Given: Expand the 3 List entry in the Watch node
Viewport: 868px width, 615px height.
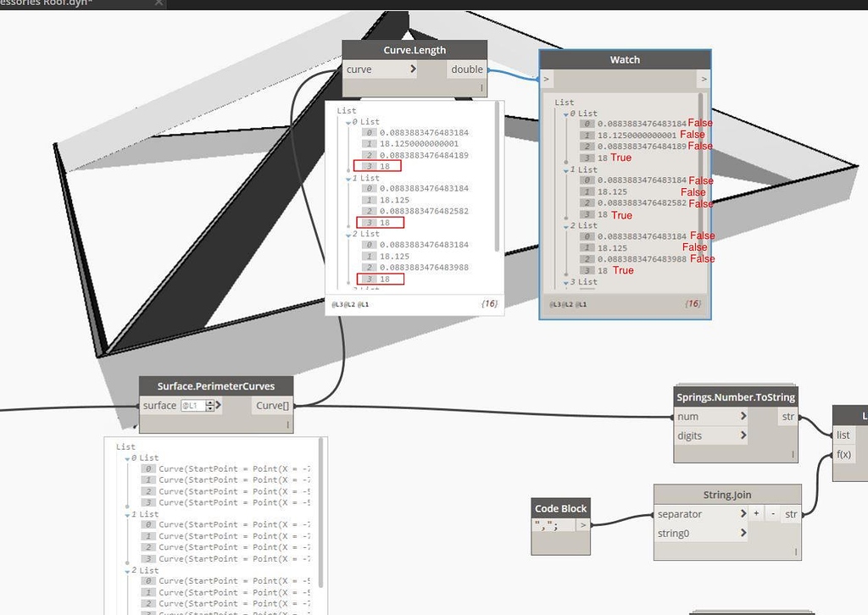Looking at the screenshot, I should click(x=564, y=281).
